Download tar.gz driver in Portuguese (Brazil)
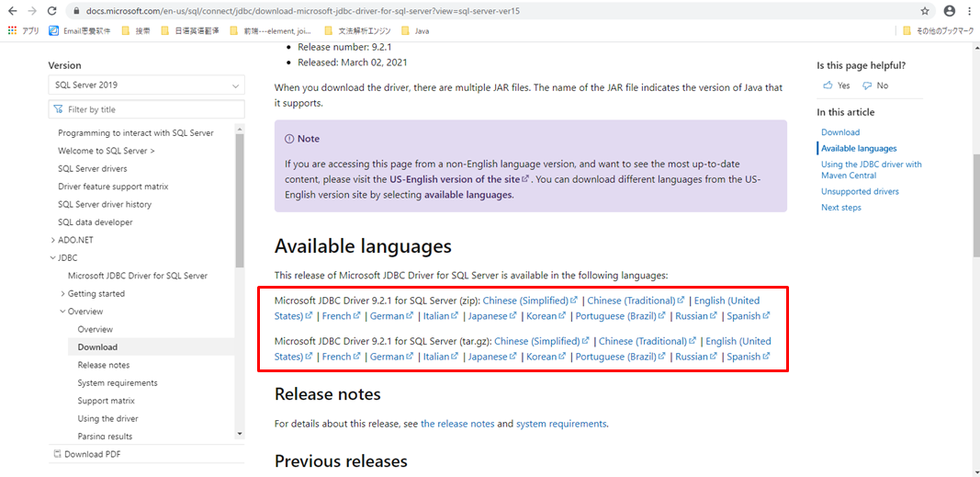This screenshot has height=477, width=980. pyautogui.click(x=621, y=357)
